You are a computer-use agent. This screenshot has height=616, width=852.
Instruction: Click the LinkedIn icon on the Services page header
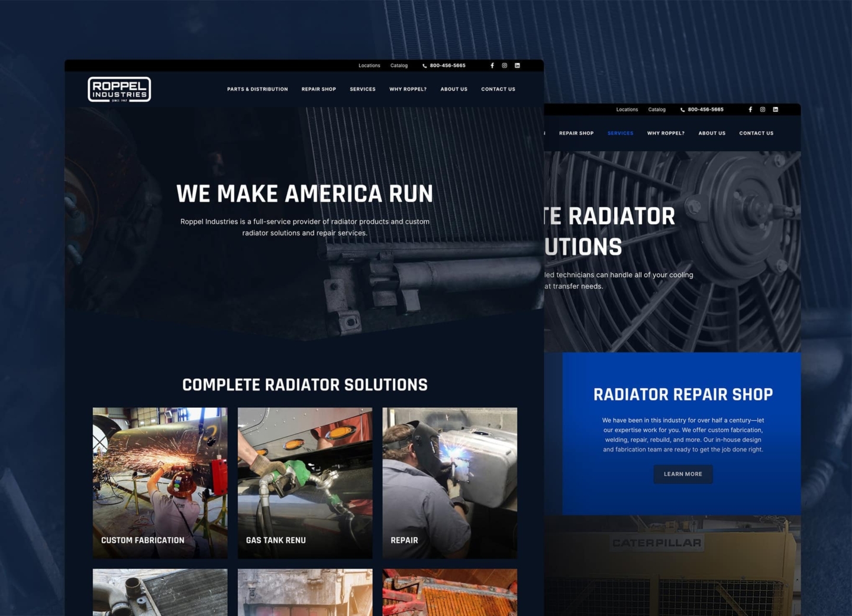coord(775,109)
